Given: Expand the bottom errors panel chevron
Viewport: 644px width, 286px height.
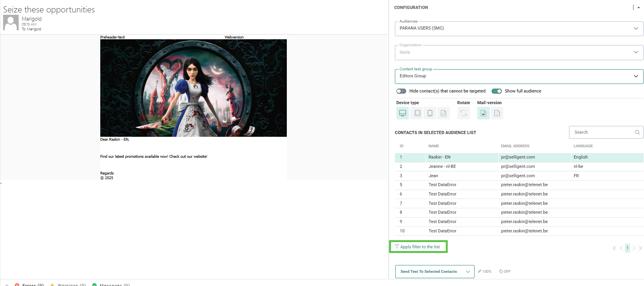Looking at the screenshot, I should click(x=7, y=285).
